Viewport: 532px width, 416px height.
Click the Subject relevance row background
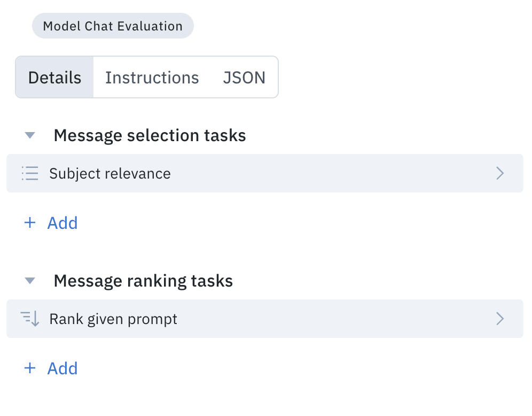tap(264, 173)
